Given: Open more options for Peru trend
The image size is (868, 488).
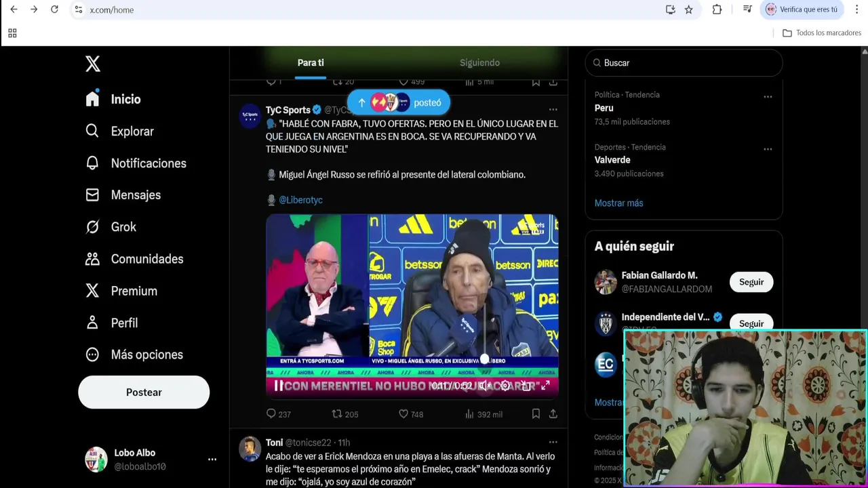Looking at the screenshot, I should (x=768, y=97).
